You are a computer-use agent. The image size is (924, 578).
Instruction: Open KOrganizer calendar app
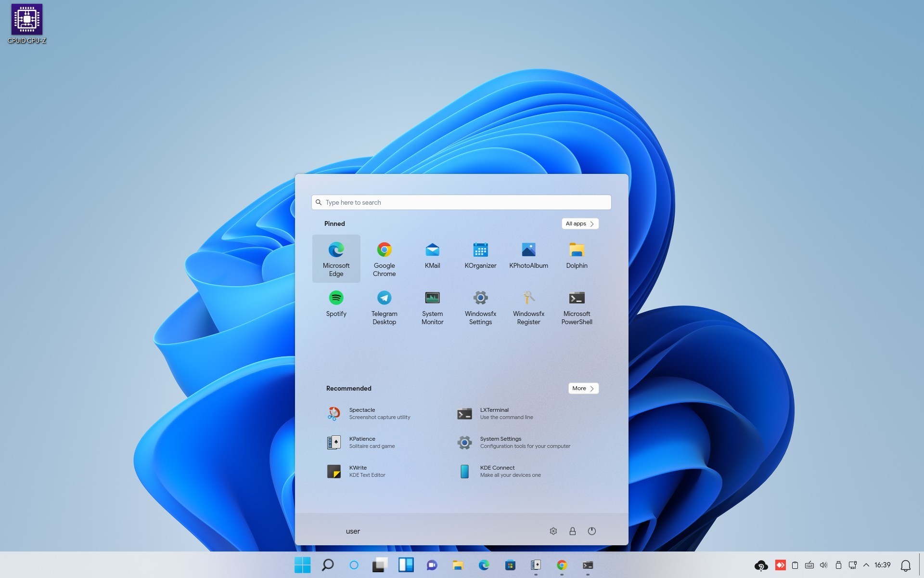[x=480, y=259]
